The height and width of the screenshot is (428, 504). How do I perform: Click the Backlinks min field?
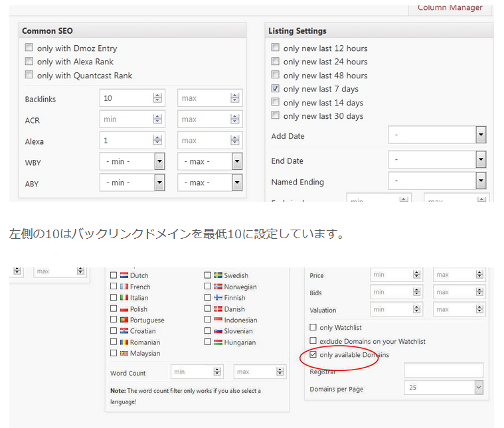pyautogui.click(x=126, y=98)
